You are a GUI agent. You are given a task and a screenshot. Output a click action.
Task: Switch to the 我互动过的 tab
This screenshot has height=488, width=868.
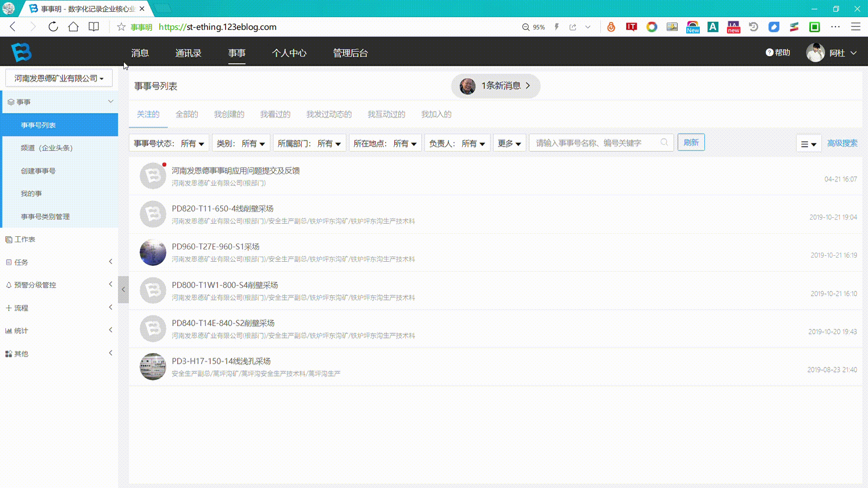coord(387,114)
